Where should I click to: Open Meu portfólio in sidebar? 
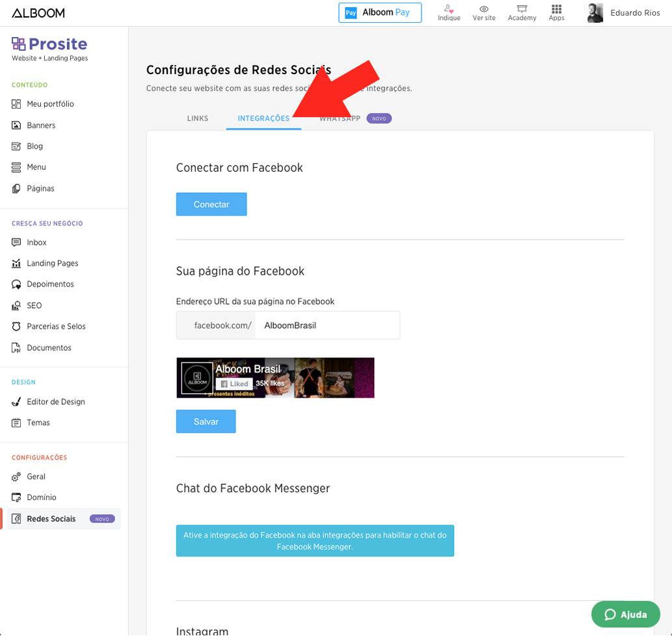point(50,104)
